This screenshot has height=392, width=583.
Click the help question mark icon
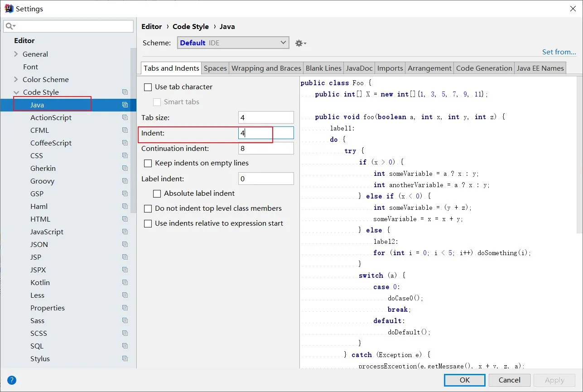point(12,380)
